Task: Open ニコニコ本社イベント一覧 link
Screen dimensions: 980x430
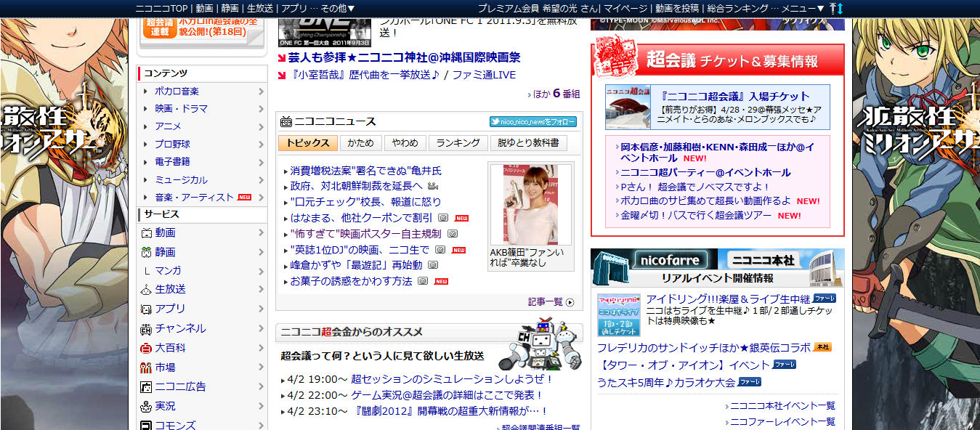Action: [x=782, y=406]
